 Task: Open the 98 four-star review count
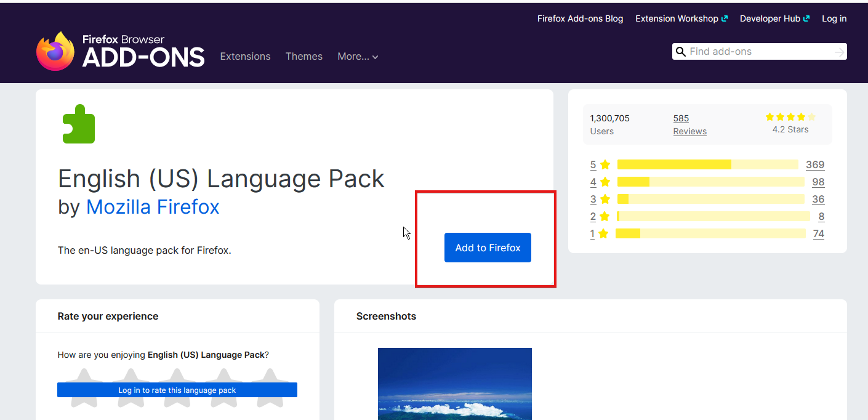[x=818, y=182]
